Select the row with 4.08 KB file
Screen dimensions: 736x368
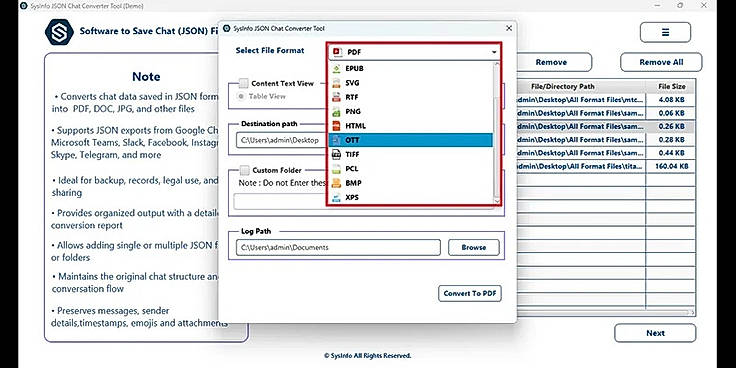point(606,100)
